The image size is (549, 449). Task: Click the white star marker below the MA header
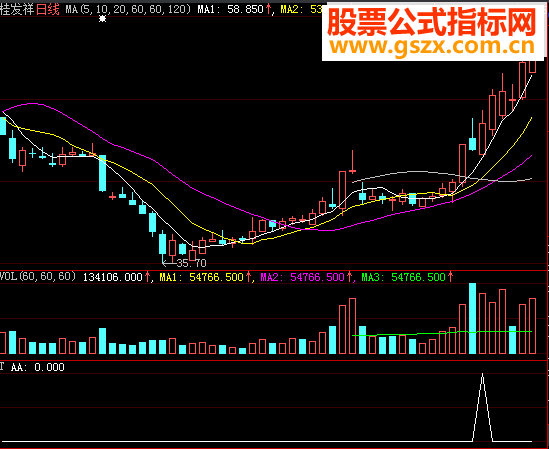(x=102, y=19)
